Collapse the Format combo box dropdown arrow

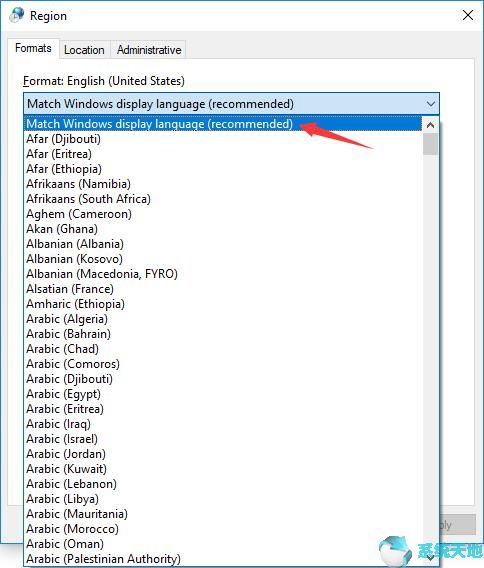coord(430,104)
